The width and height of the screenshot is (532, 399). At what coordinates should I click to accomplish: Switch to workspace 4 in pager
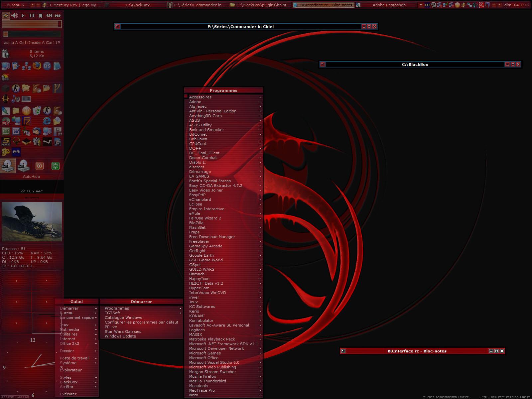[47, 281]
